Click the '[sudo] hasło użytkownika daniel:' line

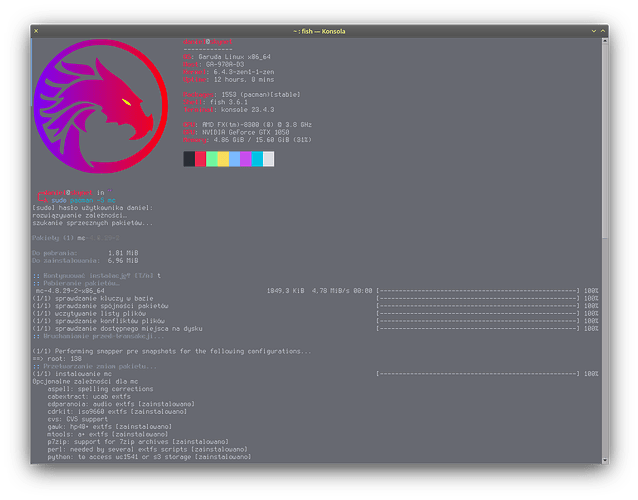tap(93, 208)
